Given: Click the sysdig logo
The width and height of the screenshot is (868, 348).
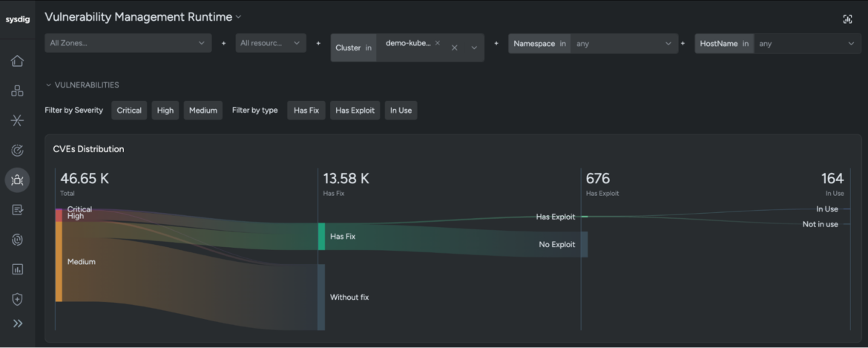Looking at the screenshot, I should [x=17, y=19].
